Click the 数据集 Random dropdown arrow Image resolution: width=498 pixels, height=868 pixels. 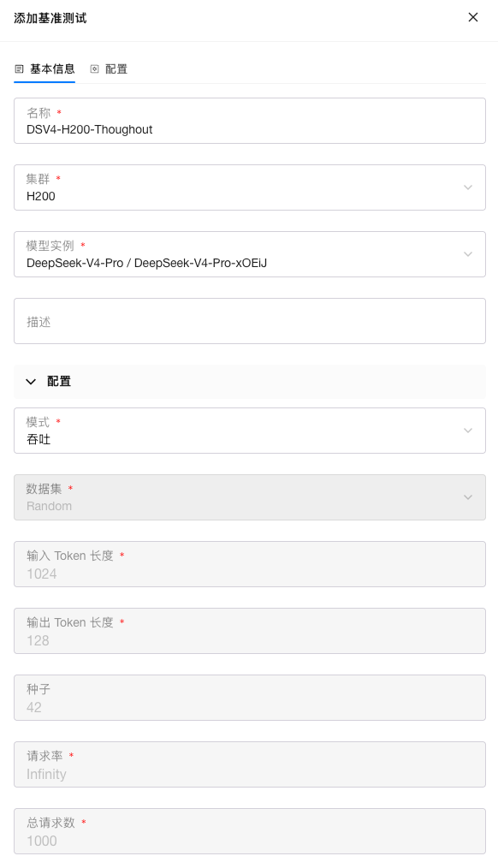click(x=468, y=497)
